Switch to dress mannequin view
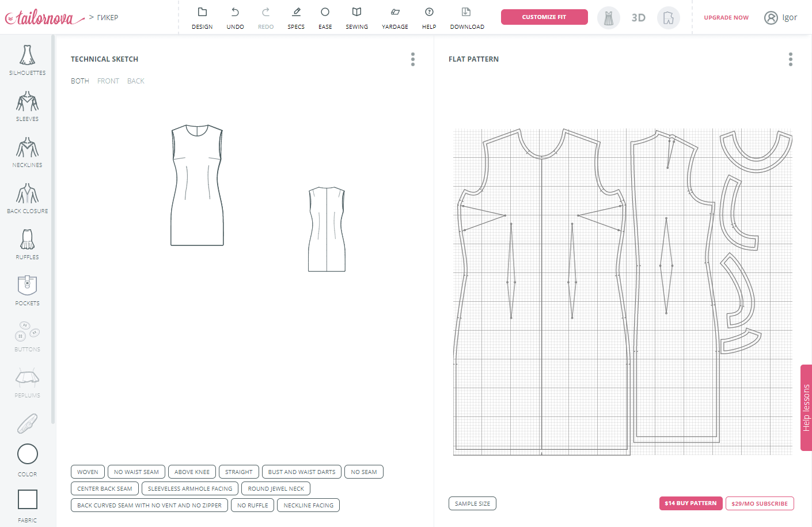The height and width of the screenshot is (527, 812). click(x=608, y=18)
